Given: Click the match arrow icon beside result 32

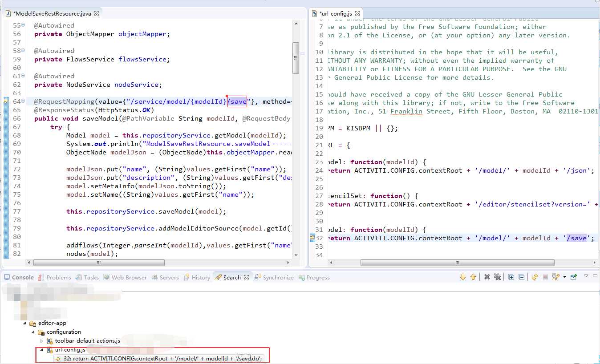Looking at the screenshot, I should point(58,358).
